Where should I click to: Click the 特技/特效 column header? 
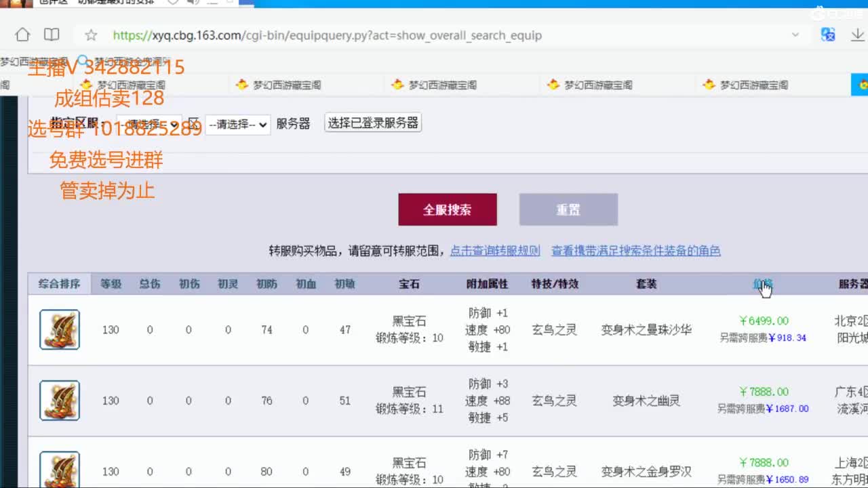[555, 284]
